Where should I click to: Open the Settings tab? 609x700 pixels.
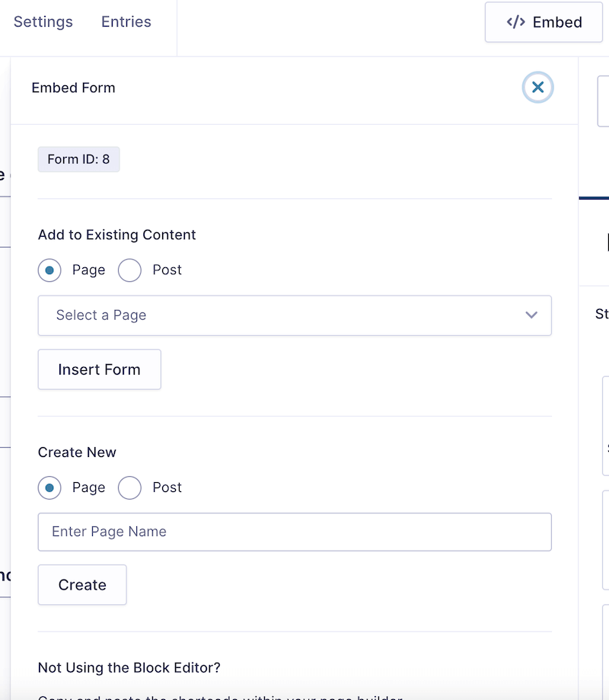[43, 21]
